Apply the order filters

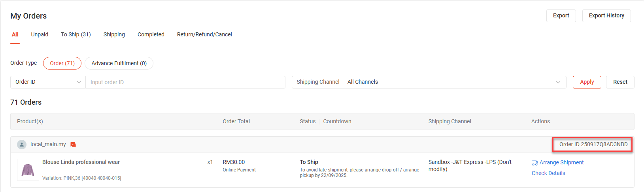(587, 82)
